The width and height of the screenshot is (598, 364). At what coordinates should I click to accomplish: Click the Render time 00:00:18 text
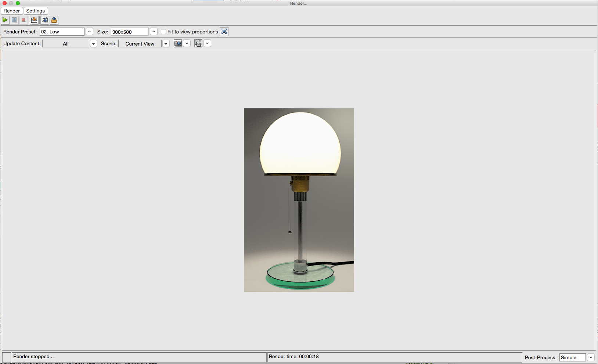[x=294, y=356]
